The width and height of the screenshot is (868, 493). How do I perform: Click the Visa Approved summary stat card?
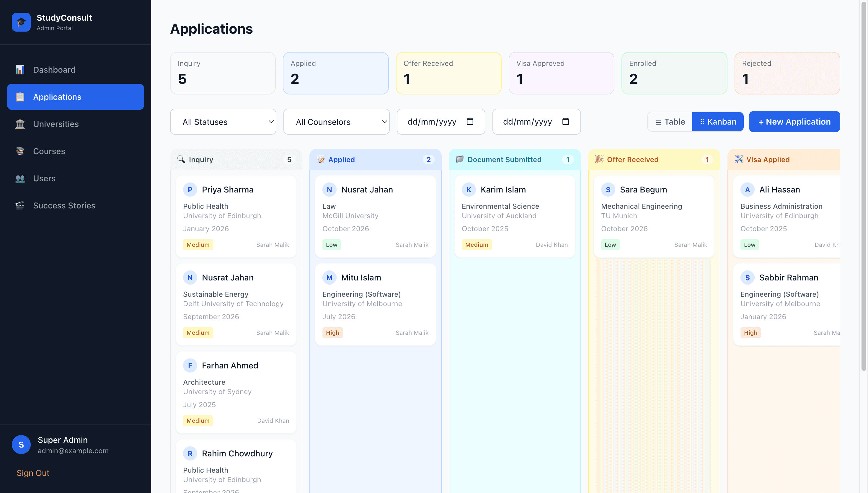tap(562, 73)
